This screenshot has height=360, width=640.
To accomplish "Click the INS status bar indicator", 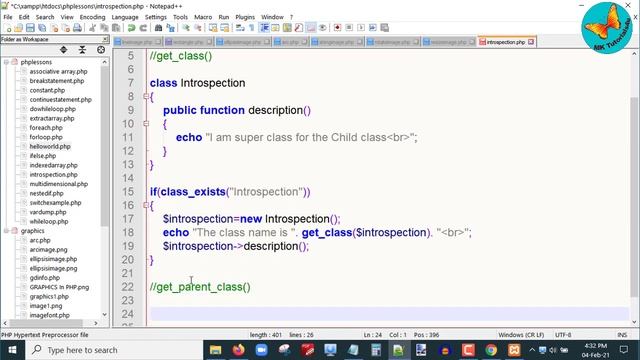I will point(622,335).
